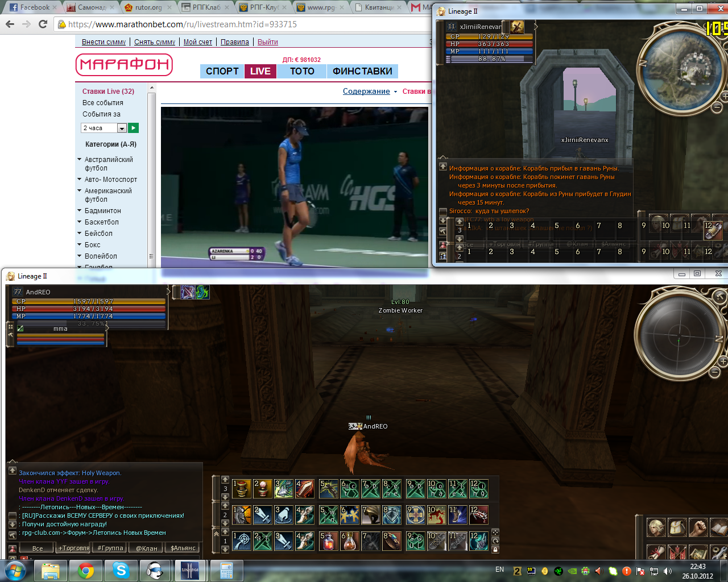The height and width of the screenshot is (582, 728).
Task: Use the red health potion in slot 5
Action: tap(328, 541)
